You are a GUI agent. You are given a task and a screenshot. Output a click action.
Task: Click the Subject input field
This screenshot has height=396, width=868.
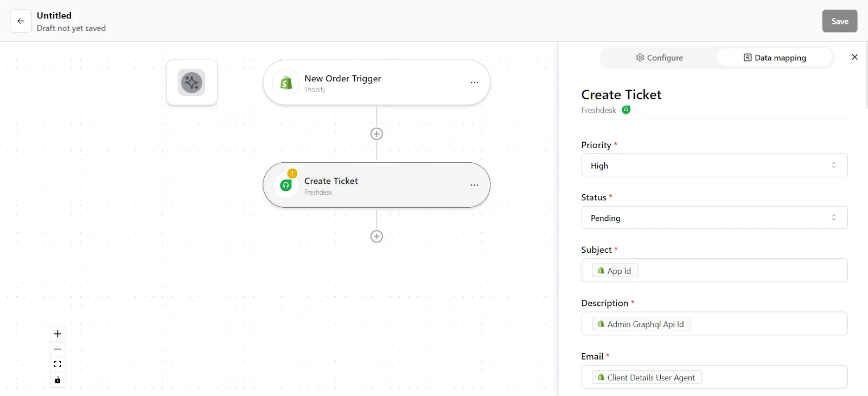[x=714, y=270]
